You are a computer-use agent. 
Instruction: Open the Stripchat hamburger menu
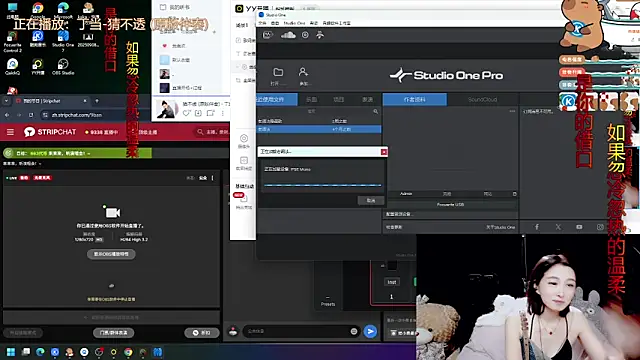(10, 132)
